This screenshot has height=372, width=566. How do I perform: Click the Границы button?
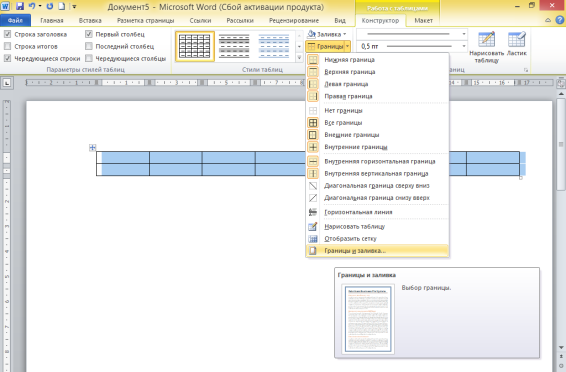[325, 46]
